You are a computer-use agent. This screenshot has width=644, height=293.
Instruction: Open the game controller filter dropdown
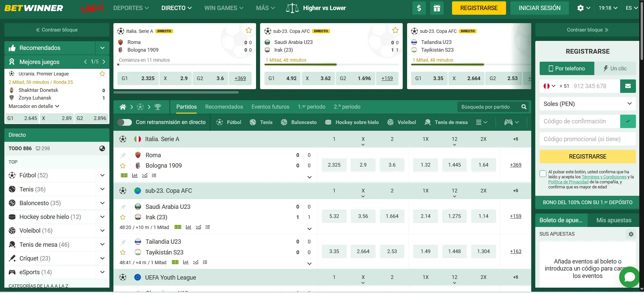511,122
